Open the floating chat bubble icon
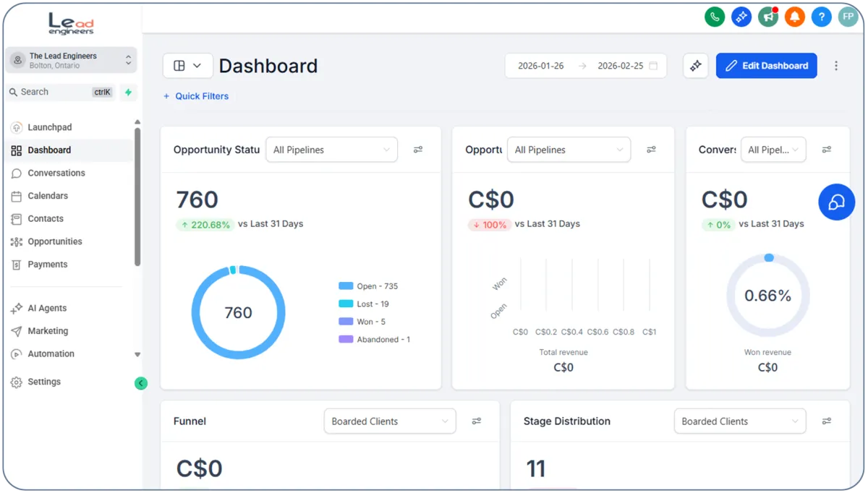Viewport: 868px width, 493px height. 837,202
